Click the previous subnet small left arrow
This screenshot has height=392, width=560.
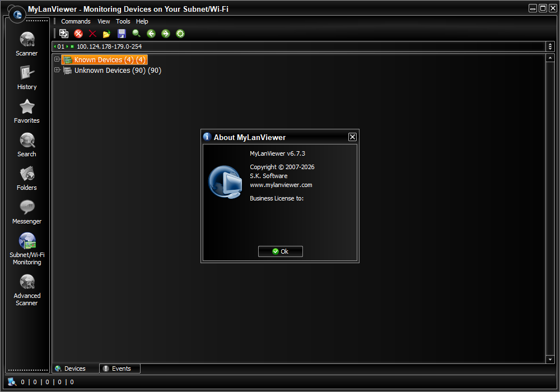pyautogui.click(x=55, y=46)
